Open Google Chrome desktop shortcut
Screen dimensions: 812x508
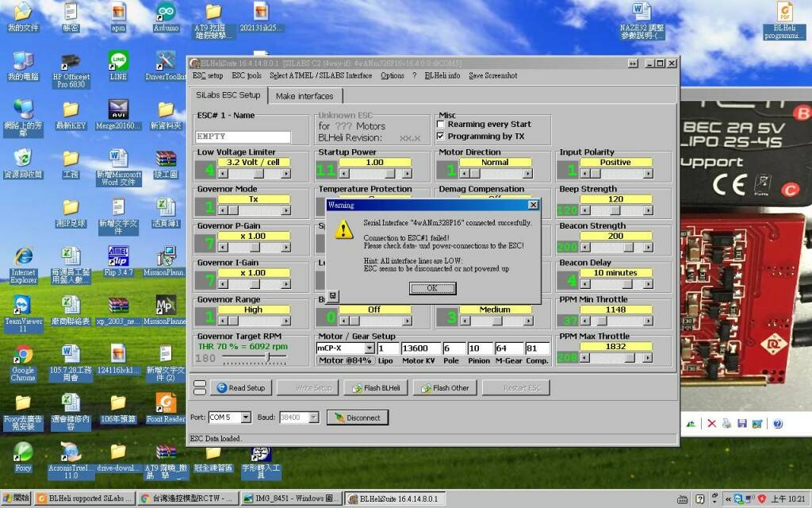click(x=23, y=363)
